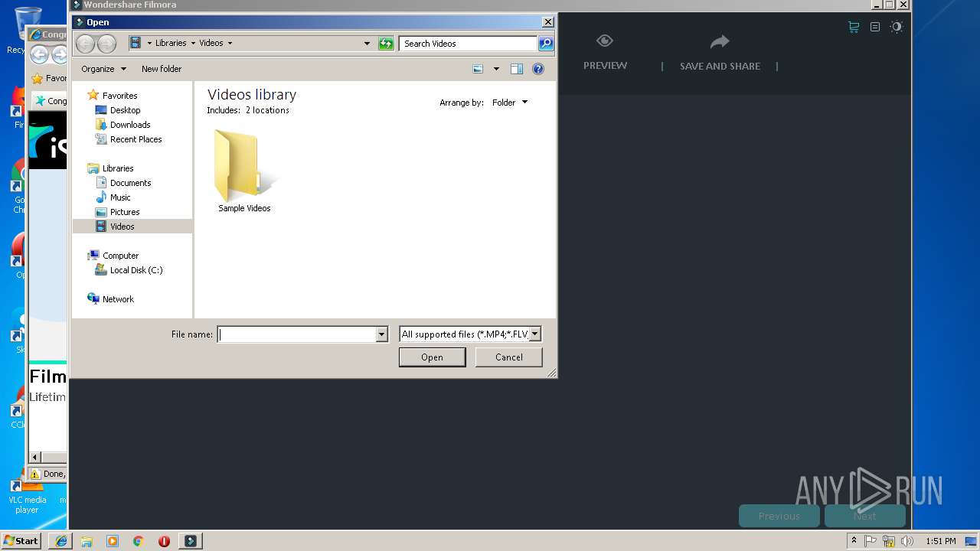Click the Change your view icon
Screen dimensions: 980x551
coord(479,69)
